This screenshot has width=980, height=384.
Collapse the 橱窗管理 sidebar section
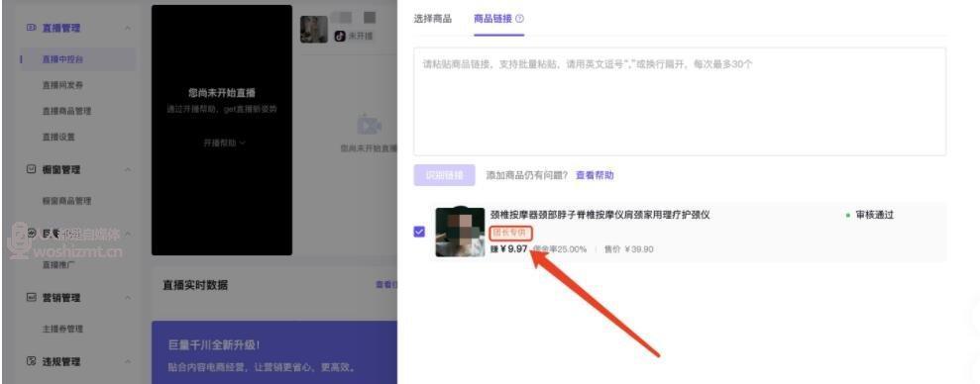pyautogui.click(x=128, y=170)
